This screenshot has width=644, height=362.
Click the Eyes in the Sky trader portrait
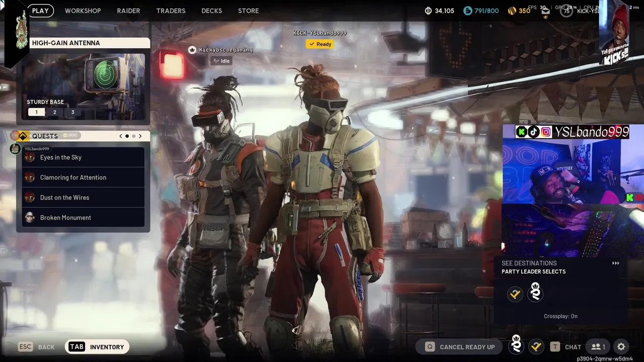pos(30,157)
